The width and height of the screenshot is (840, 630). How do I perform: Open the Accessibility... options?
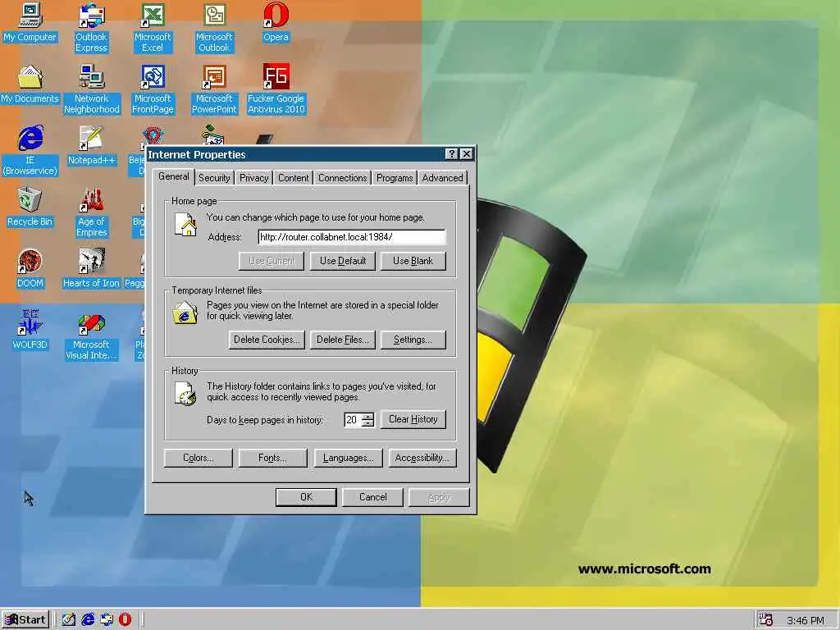422,458
